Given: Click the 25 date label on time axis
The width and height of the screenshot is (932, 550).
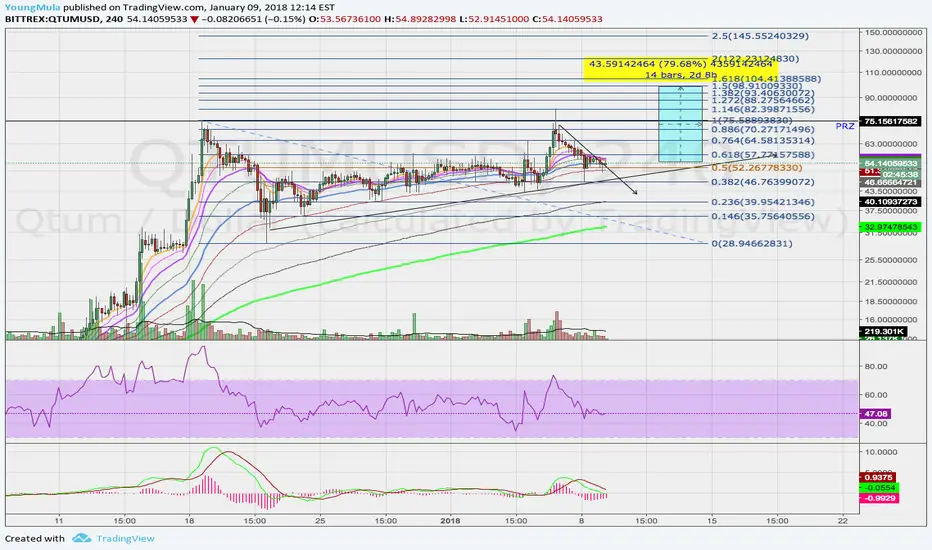Looking at the screenshot, I should coord(320,521).
